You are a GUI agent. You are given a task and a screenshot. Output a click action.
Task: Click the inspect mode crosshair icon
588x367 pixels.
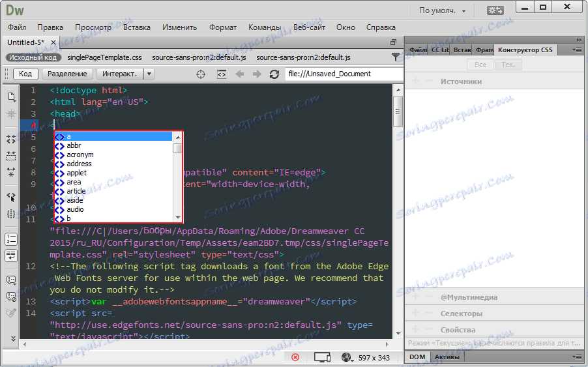click(x=201, y=74)
